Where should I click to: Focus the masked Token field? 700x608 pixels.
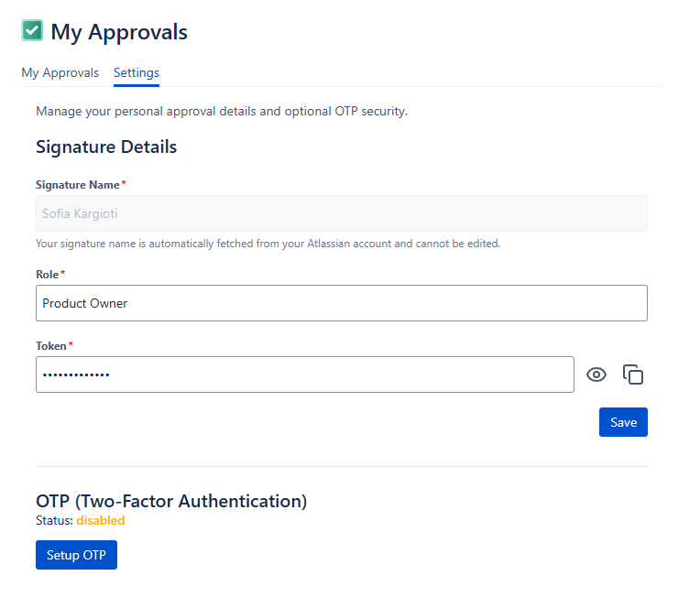304,375
